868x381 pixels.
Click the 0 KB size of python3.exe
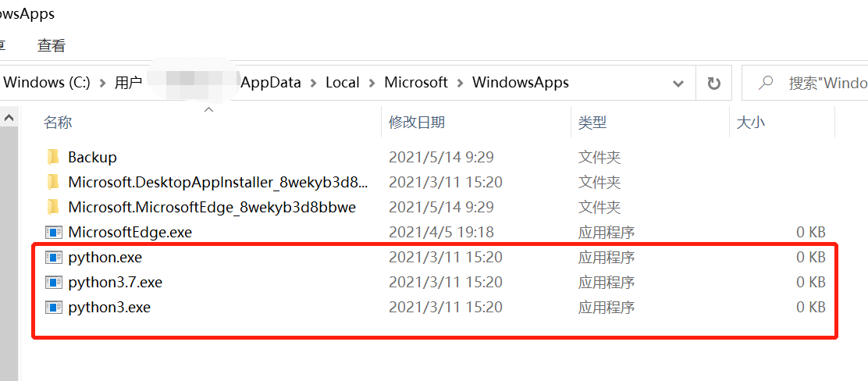(x=811, y=308)
